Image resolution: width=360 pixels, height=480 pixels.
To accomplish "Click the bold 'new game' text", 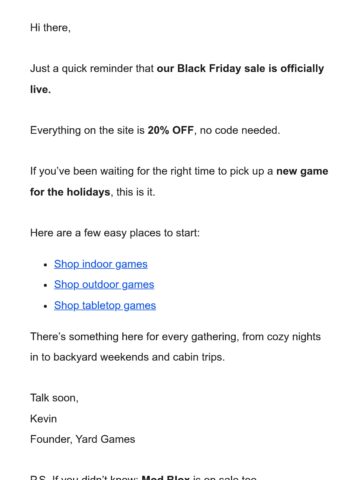I will click(x=302, y=171).
